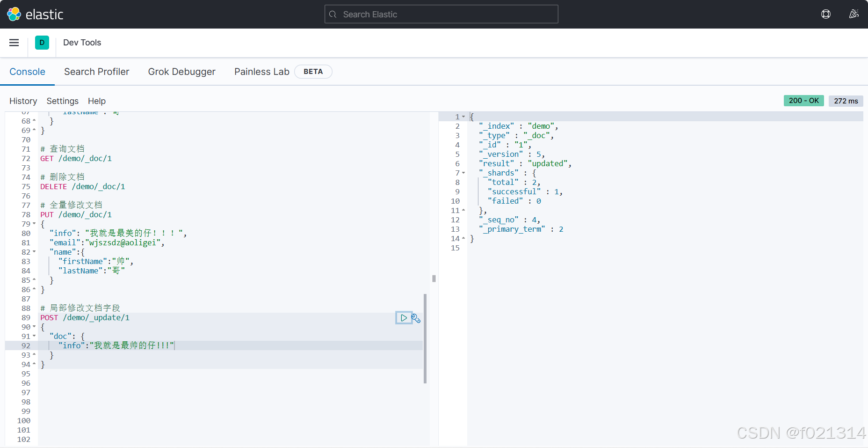Click the "firstName":"帅" line

coord(96,262)
